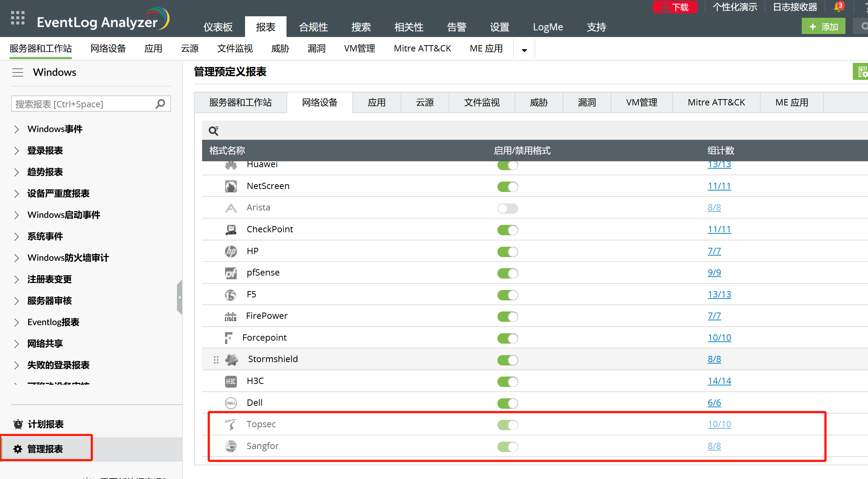
Task: Click the hamburger menu beside Windows
Action: tap(18, 72)
